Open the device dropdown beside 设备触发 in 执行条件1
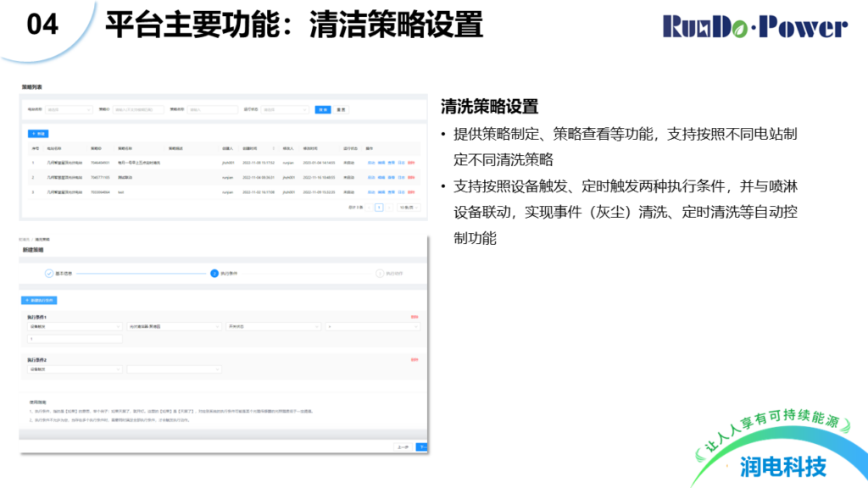This screenshot has height=488, width=868. pos(174,326)
